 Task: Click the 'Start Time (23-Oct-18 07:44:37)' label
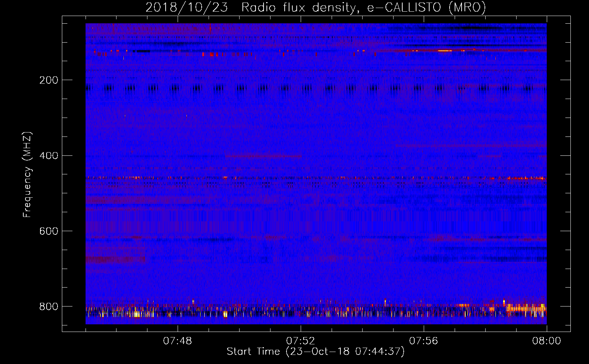[x=316, y=352]
